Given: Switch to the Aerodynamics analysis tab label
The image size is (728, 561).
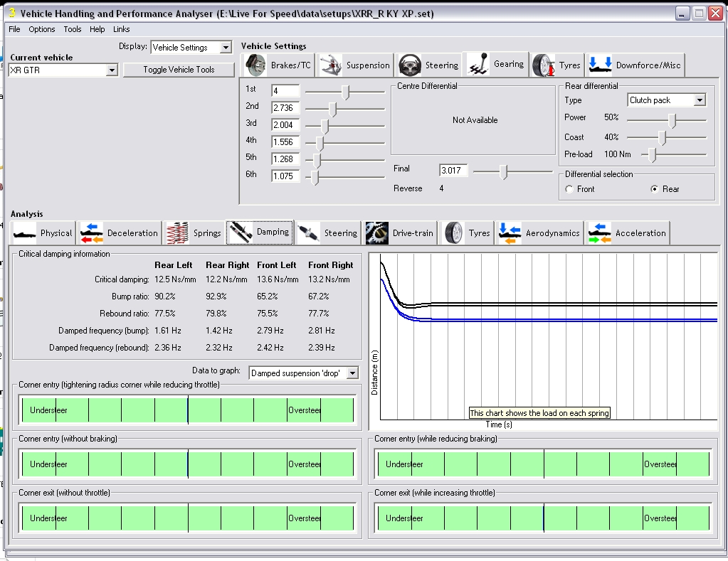Looking at the screenshot, I should [x=552, y=233].
